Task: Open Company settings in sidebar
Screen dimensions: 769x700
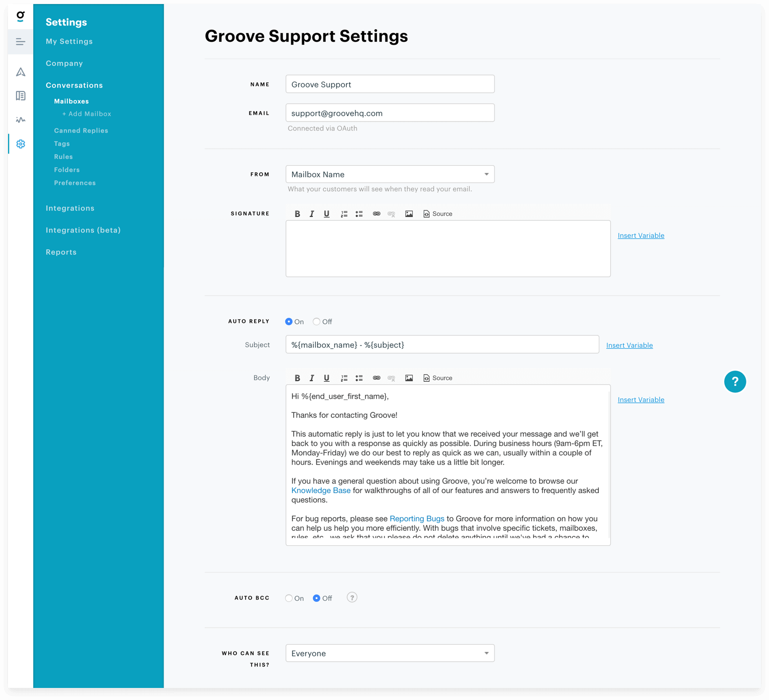Action: 64,63
